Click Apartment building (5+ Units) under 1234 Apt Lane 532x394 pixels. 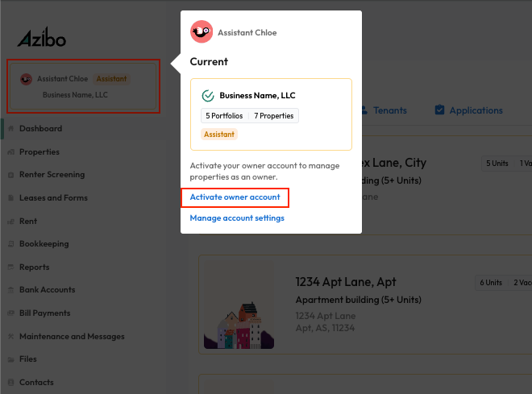coord(358,300)
